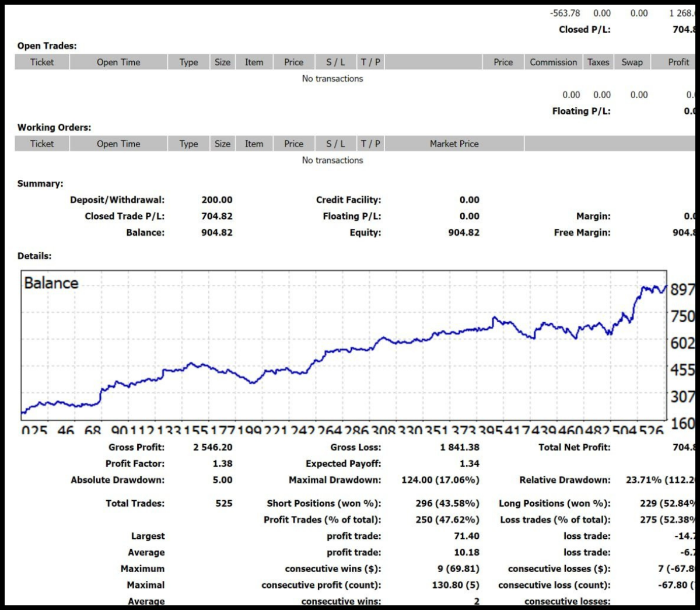Click the "Equity:" label

[x=365, y=232]
